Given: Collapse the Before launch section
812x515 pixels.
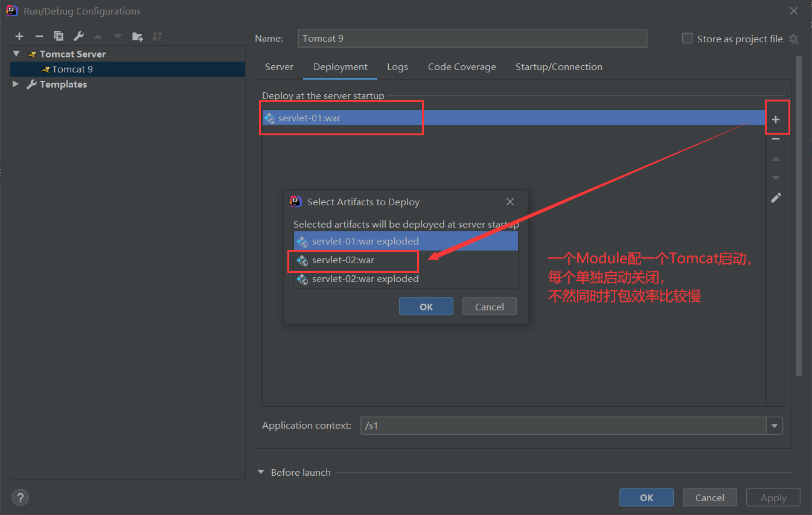Looking at the screenshot, I should pos(261,472).
